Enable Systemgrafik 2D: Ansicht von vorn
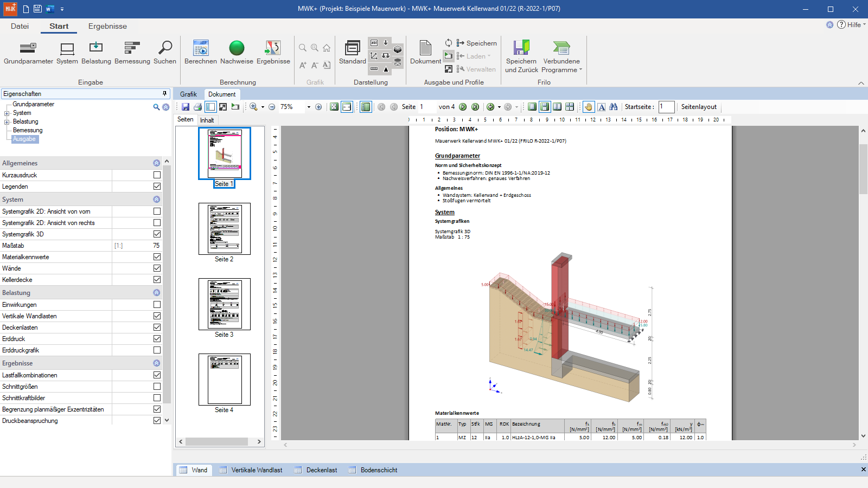 click(x=157, y=211)
